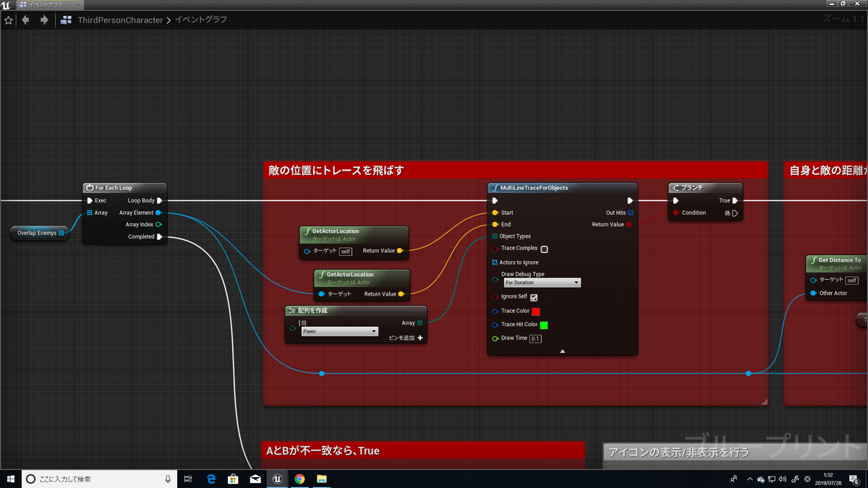Open the red Trace Color swatch
Image resolution: width=868 pixels, height=488 pixels.
[536, 311]
